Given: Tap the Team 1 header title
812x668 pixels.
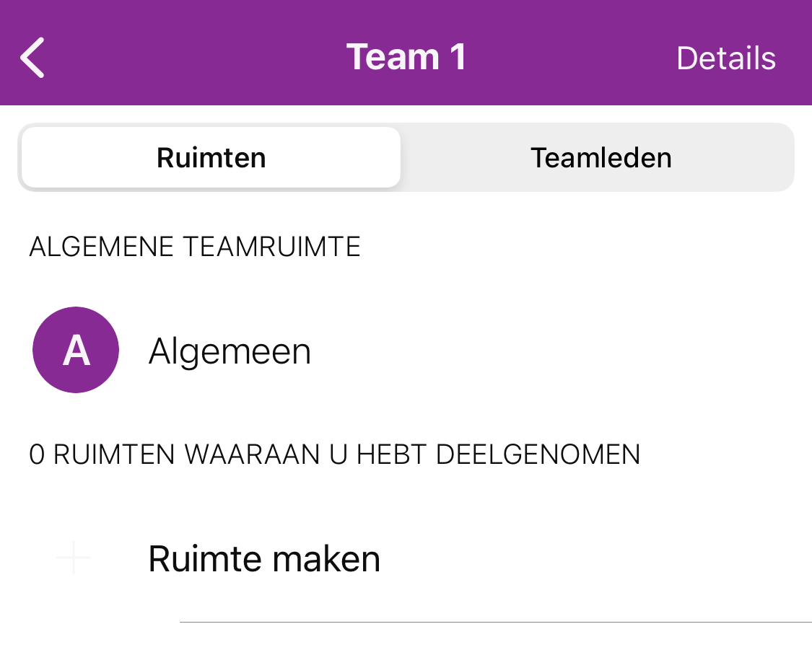Looking at the screenshot, I should pyautogui.click(x=406, y=57).
